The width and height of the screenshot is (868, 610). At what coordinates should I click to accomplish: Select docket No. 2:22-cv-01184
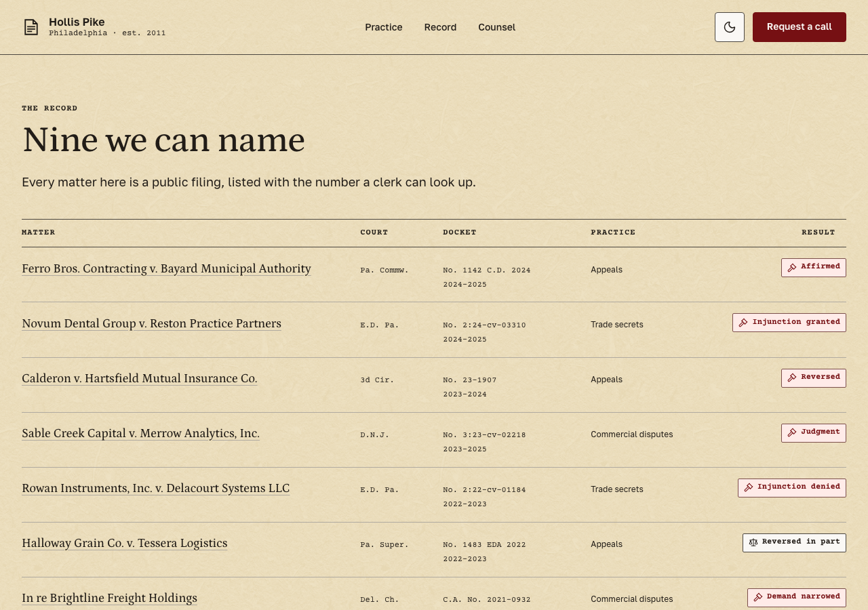pos(484,489)
